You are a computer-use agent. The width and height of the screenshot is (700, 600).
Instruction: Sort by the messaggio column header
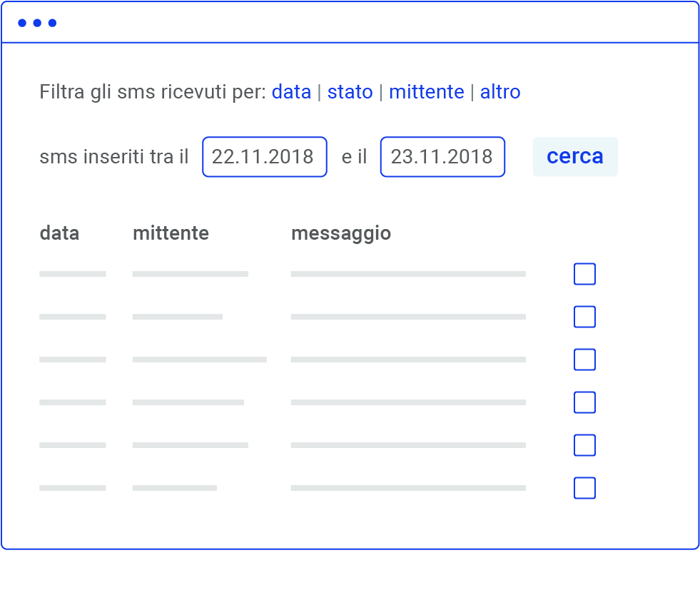tap(340, 233)
